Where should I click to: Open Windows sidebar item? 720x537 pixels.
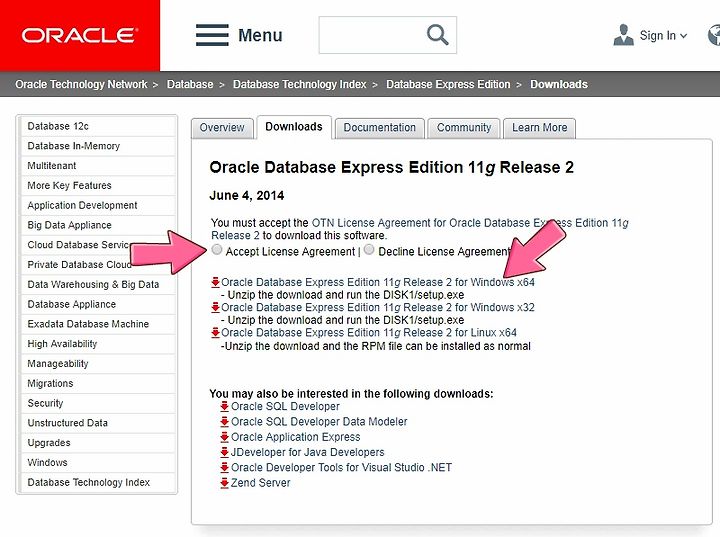[x=98, y=463]
